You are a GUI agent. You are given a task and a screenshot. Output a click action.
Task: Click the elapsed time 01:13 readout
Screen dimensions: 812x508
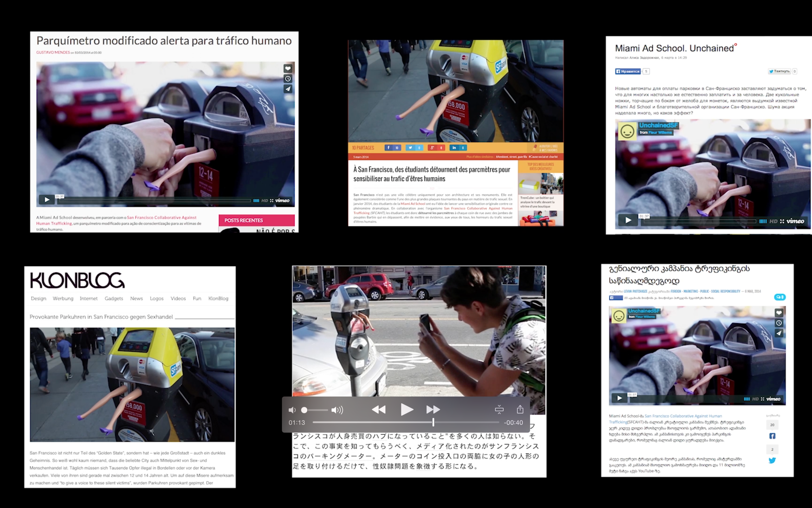point(297,423)
